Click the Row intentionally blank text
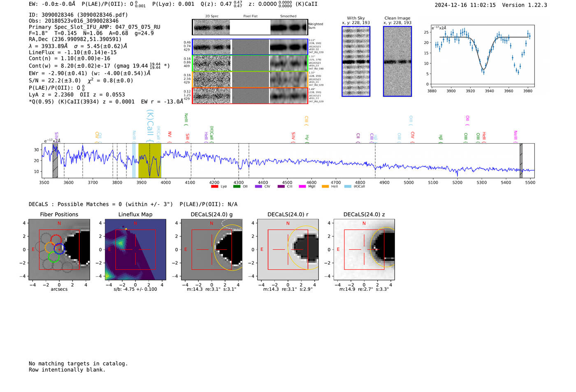Image resolution: width=576 pixels, height=392 pixels. [67, 370]
